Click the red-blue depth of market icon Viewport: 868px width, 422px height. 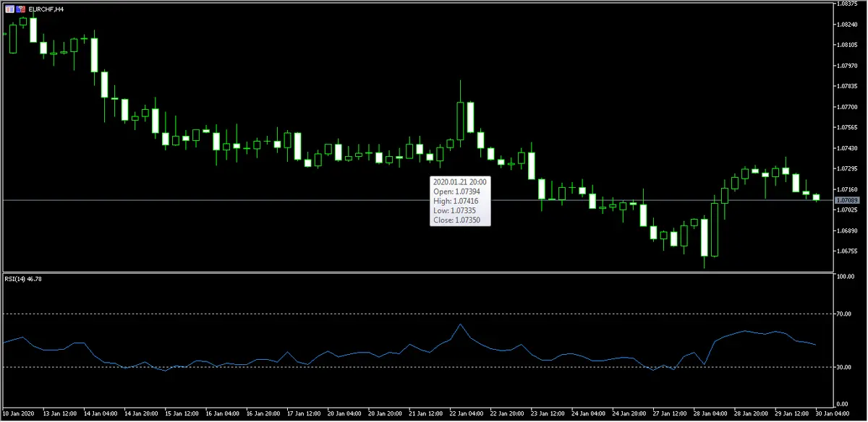click(20, 9)
